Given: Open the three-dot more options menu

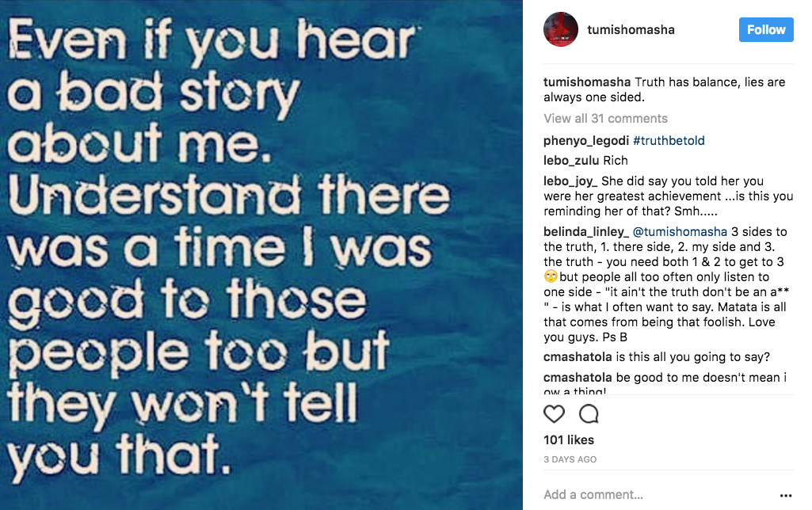Looking at the screenshot, I should [785, 495].
